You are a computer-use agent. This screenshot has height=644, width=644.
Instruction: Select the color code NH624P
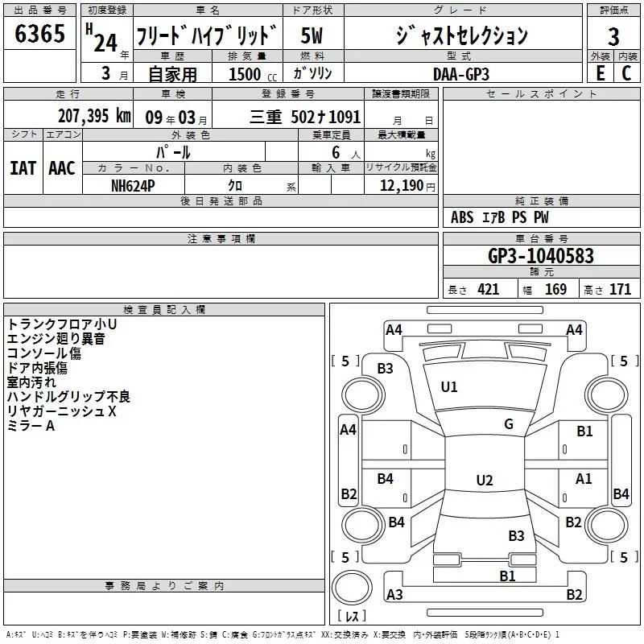(x=133, y=185)
